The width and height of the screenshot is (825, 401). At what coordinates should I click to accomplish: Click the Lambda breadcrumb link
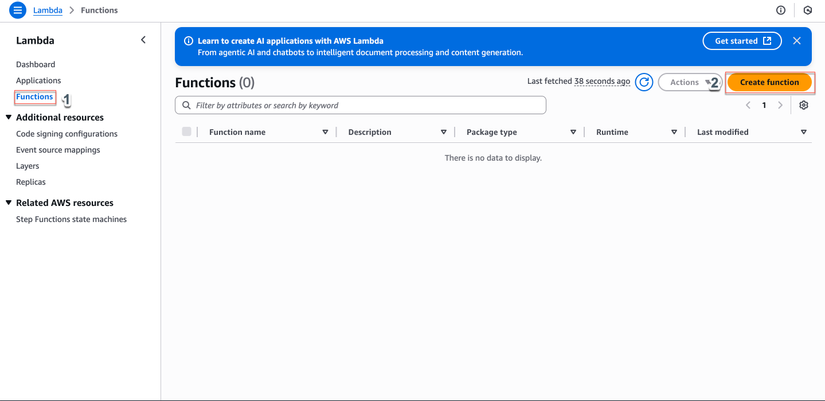(x=47, y=10)
